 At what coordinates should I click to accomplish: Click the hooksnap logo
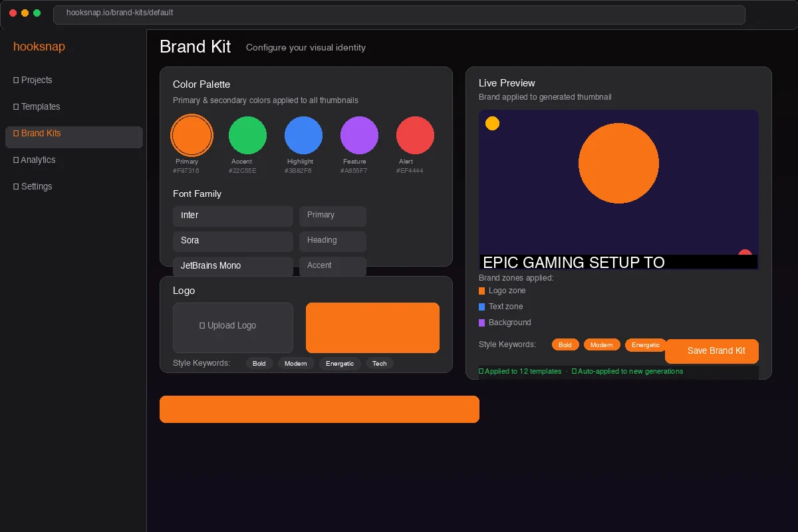[39, 47]
